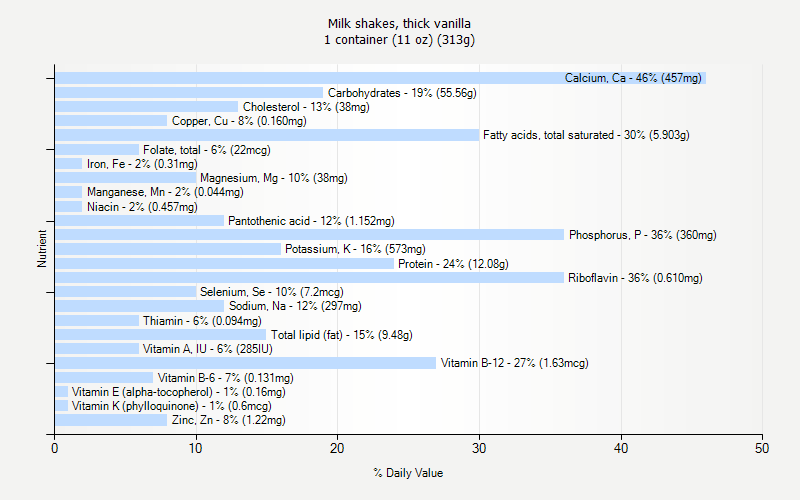Screen dimensions: 800x500
Task: Click the Phosphorus, P - 36% (360mg) label
Action: pyautogui.click(x=643, y=235)
